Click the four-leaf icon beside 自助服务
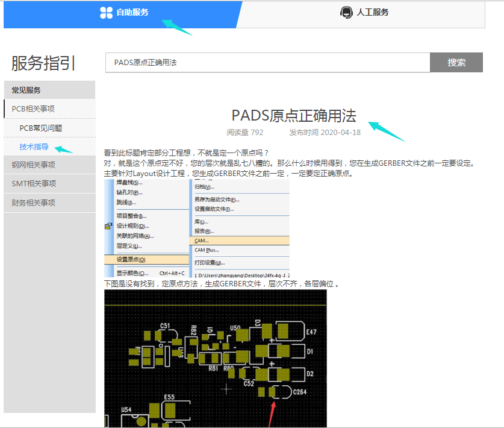 pos(106,13)
